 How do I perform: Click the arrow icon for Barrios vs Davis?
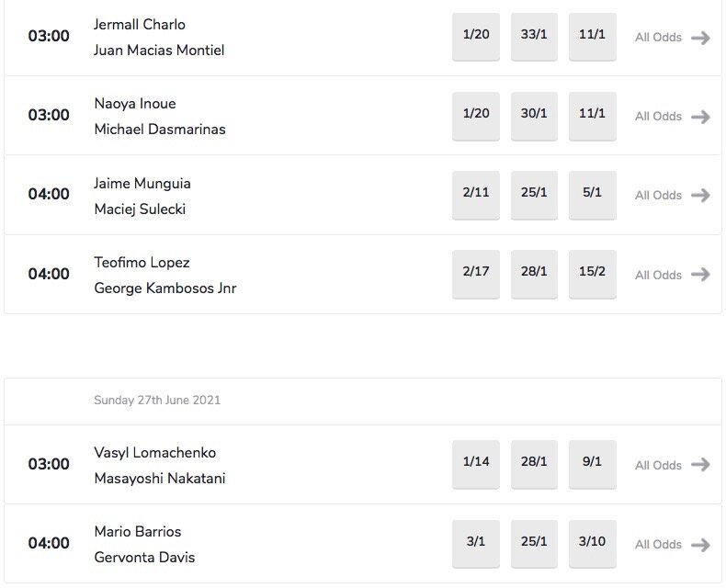700,545
